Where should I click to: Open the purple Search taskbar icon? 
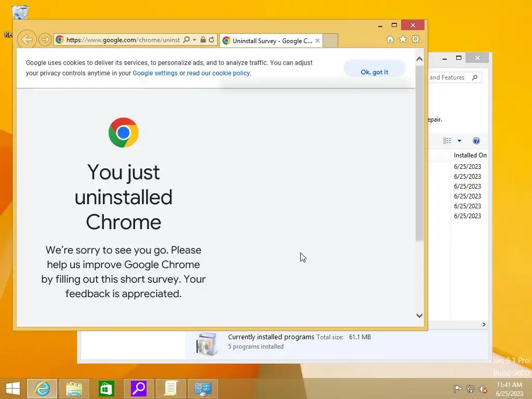pyautogui.click(x=138, y=388)
